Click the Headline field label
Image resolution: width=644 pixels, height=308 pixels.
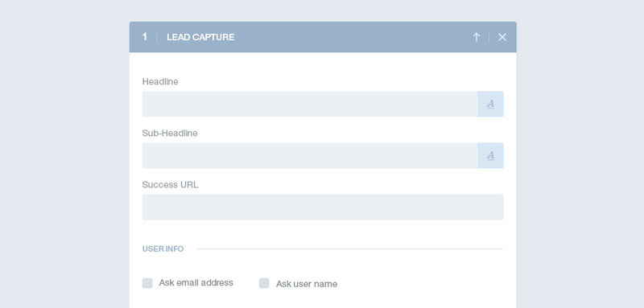(x=160, y=81)
